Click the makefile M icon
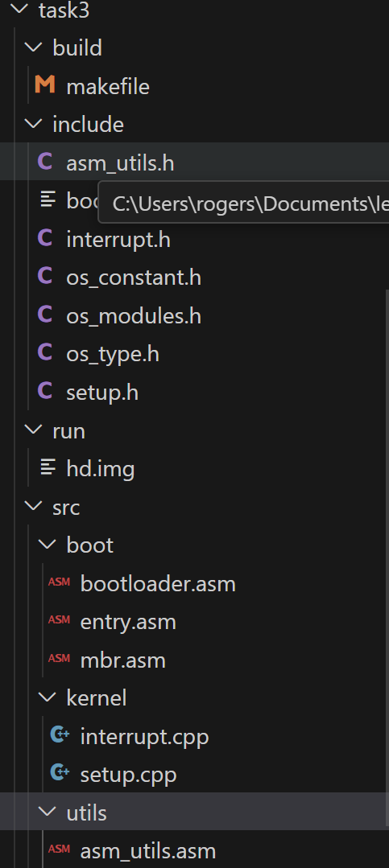The width and height of the screenshot is (389, 868). [x=45, y=85]
